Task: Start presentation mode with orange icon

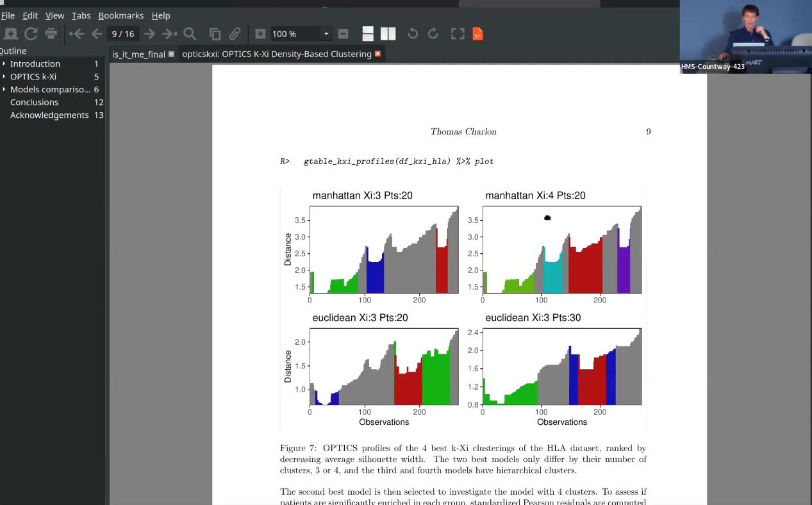Action: 477,34
